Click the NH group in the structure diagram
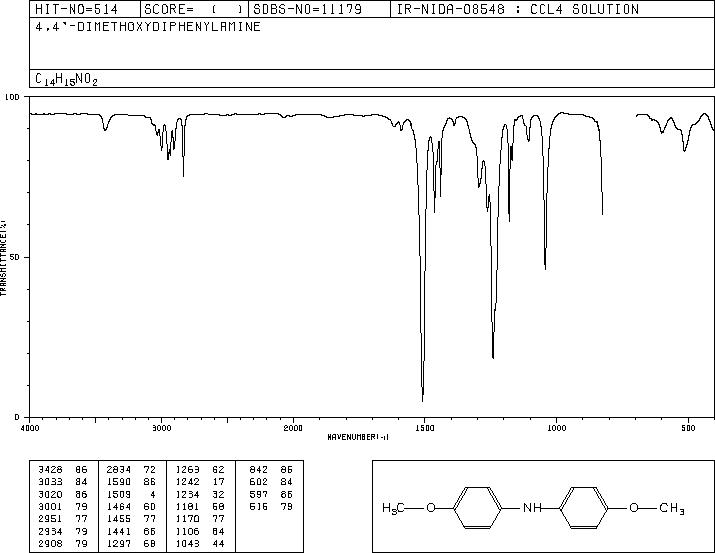The image size is (715, 553). coord(532,507)
